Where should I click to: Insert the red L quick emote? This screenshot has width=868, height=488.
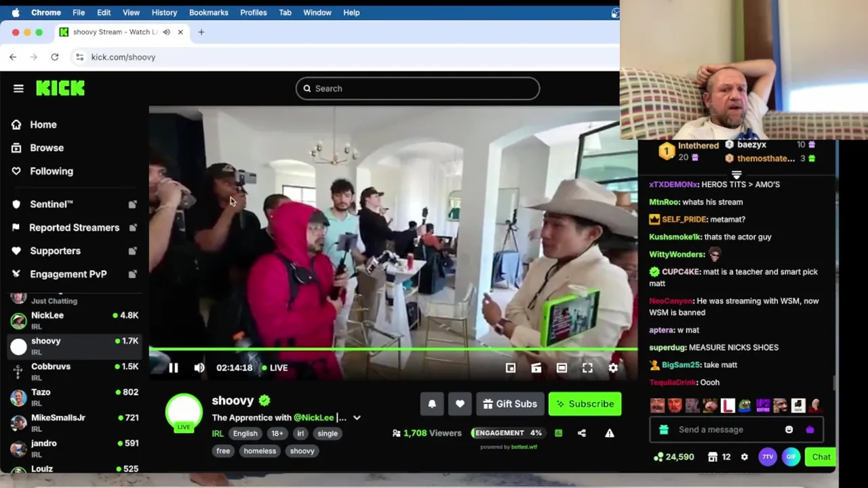(728, 405)
